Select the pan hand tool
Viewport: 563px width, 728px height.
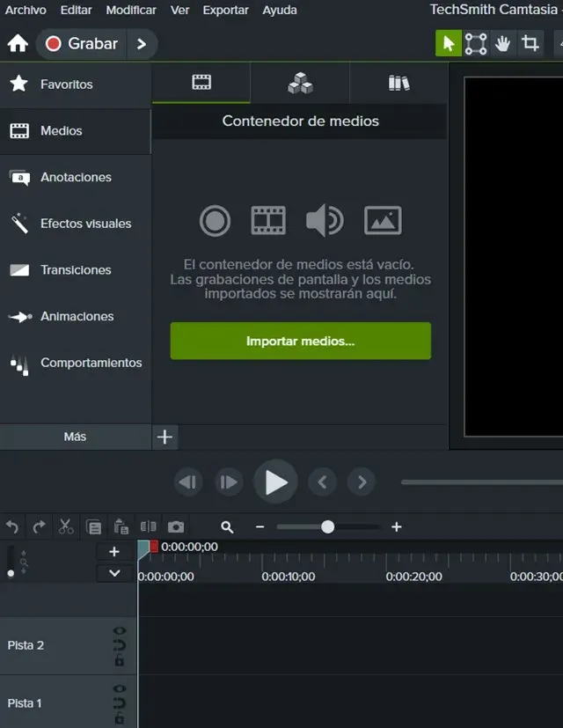coord(502,44)
